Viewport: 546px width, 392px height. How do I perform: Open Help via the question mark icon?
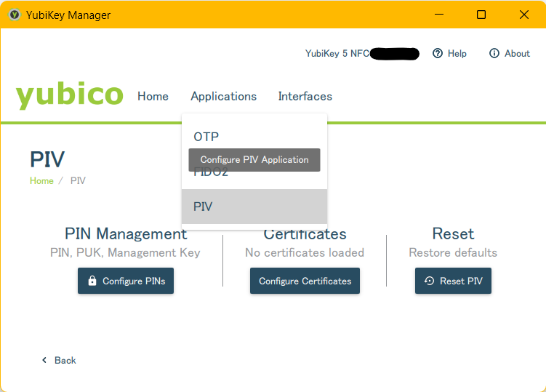438,53
